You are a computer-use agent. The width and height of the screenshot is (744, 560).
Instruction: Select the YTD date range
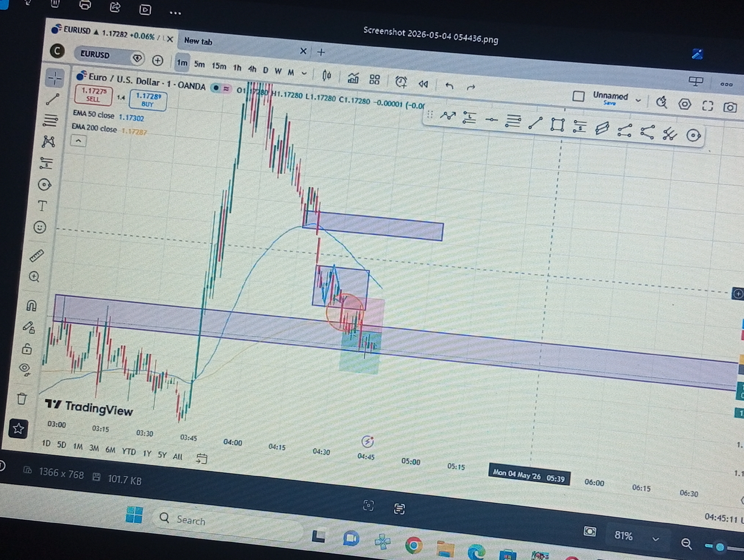(129, 451)
